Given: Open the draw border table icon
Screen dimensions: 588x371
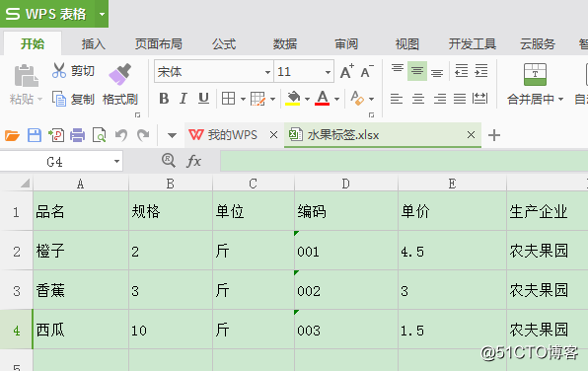Looking at the screenshot, I should point(258,99).
